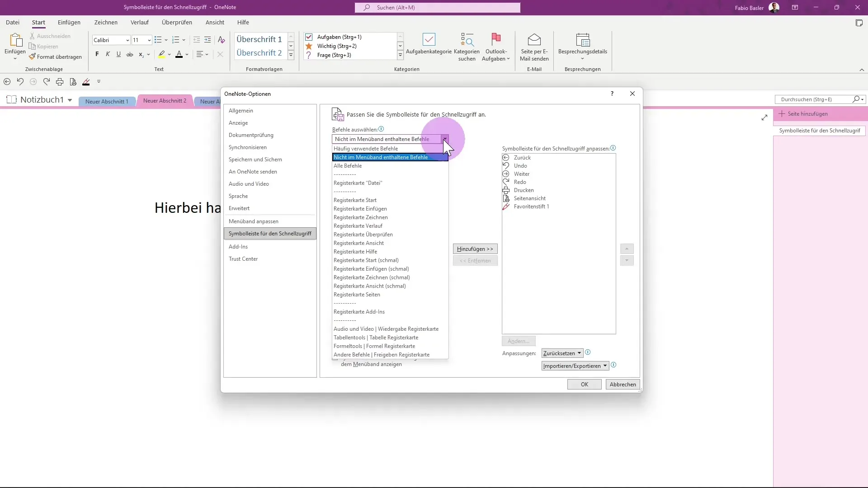The width and height of the screenshot is (868, 488).
Task: Apply subscript formatting
Action: 141,54
